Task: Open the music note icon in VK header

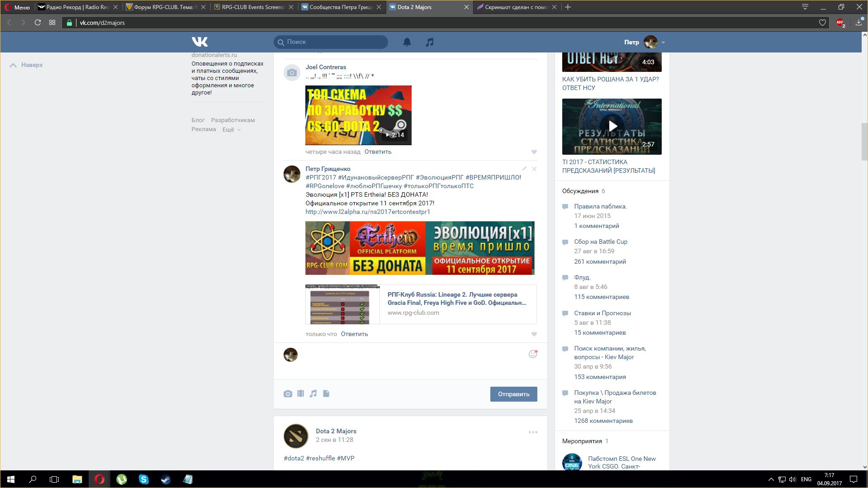Action: 429,42
